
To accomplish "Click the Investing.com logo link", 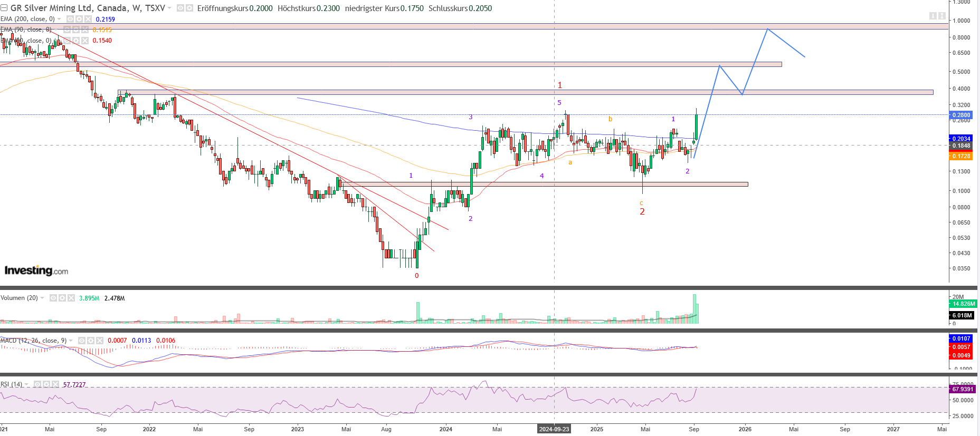I will tap(36, 270).
